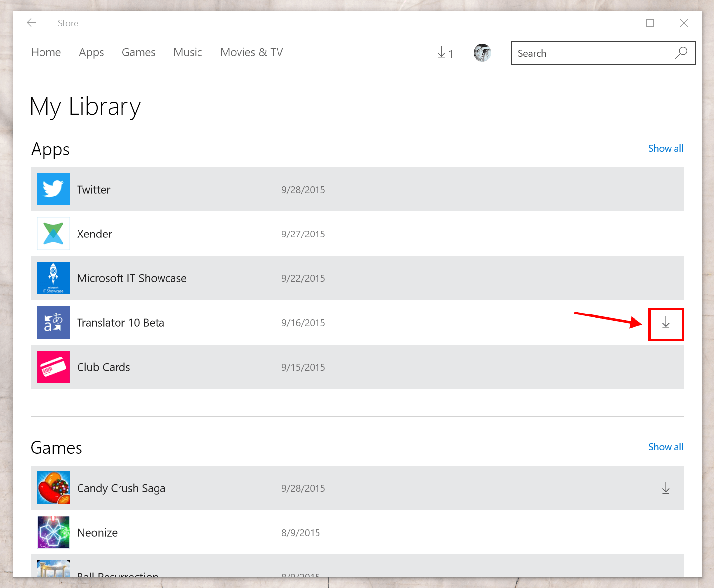Click the search magnifier glass
This screenshot has width=714, height=588.
tap(681, 53)
